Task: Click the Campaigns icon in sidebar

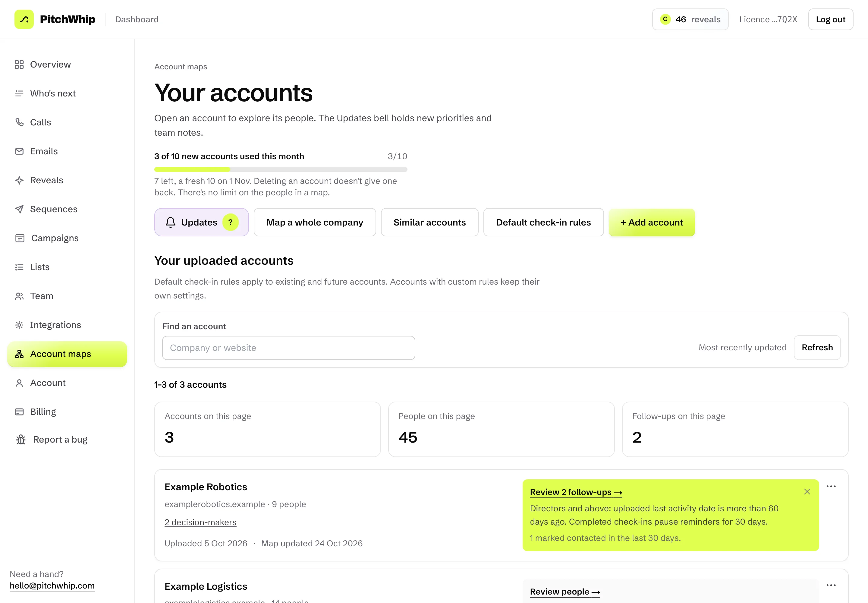Action: point(20,238)
